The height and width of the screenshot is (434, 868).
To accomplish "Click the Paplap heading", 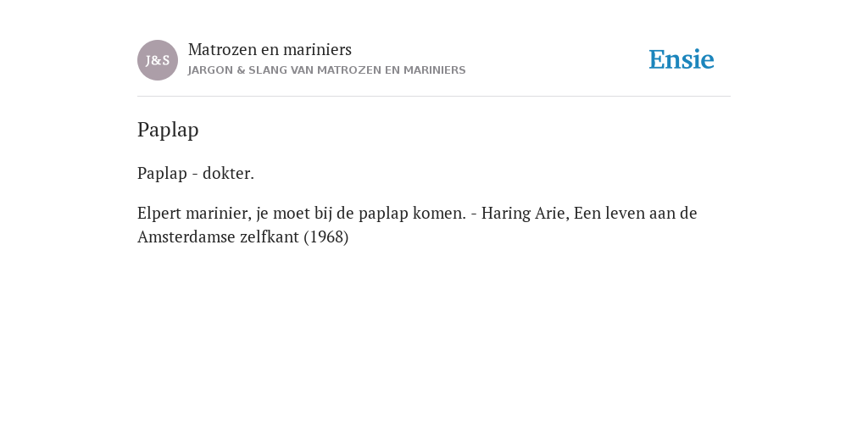I will coord(168,130).
